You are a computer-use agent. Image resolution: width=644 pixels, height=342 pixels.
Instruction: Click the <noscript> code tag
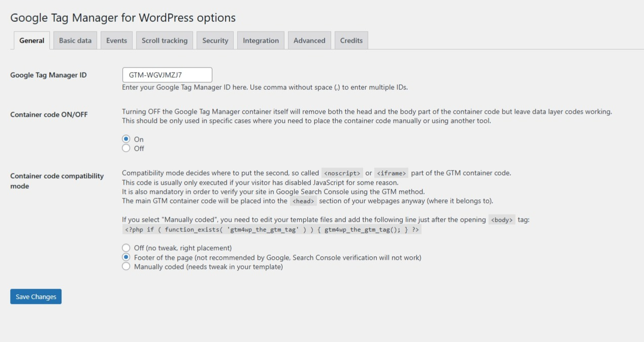click(x=342, y=173)
